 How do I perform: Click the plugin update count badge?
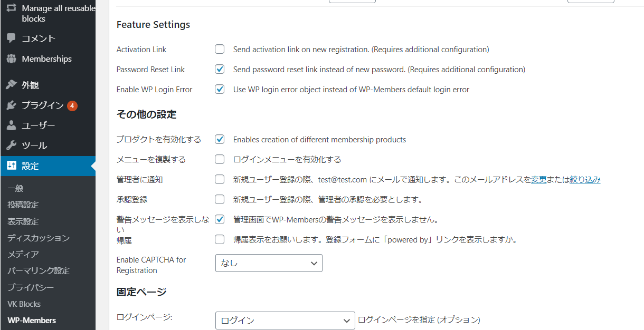[x=72, y=106]
